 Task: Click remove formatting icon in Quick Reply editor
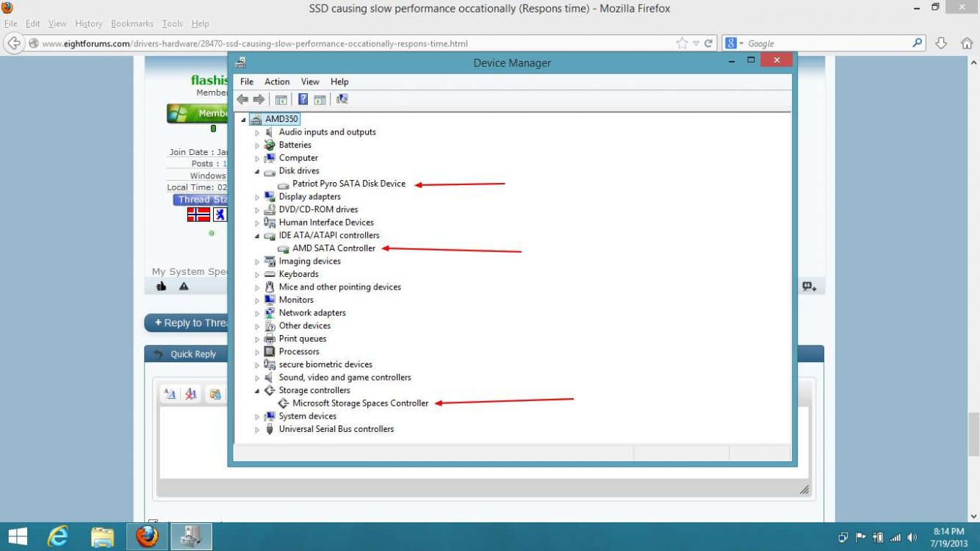tap(191, 395)
